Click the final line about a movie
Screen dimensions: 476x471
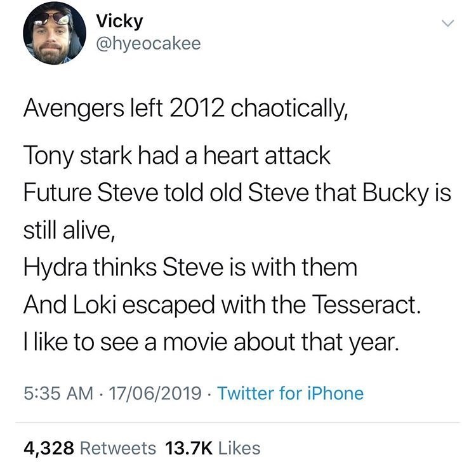pyautogui.click(x=211, y=342)
